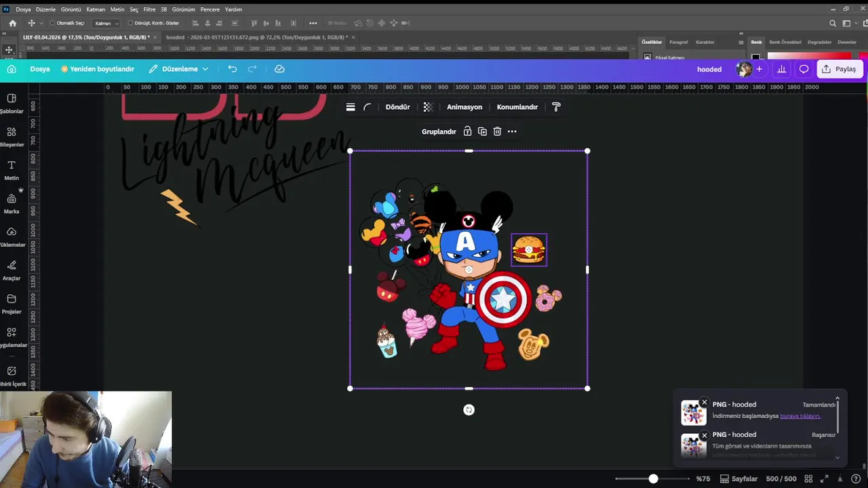Screen dimensions: 868x488
Task: Click the Konumlandır button
Action: point(517,107)
